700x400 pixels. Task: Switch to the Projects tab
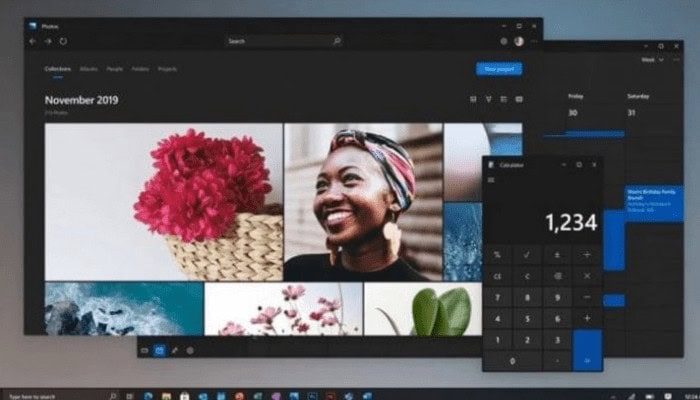tap(167, 69)
